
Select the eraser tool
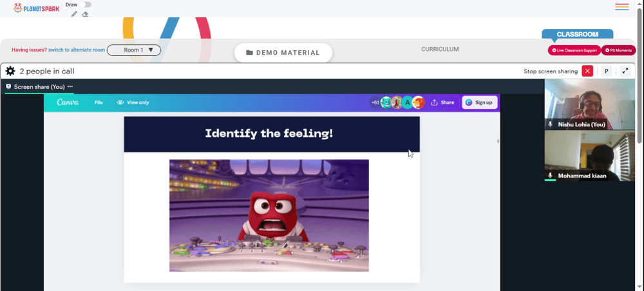(x=85, y=14)
